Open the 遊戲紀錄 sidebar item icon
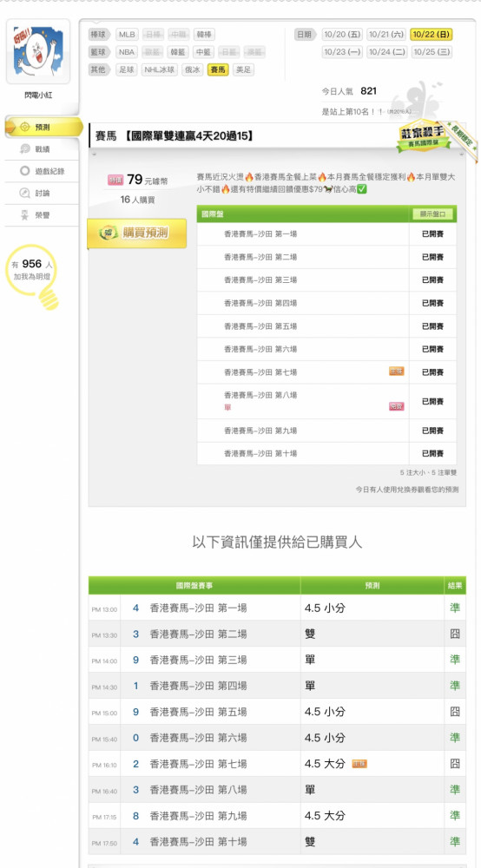481x868 pixels. pyautogui.click(x=25, y=171)
